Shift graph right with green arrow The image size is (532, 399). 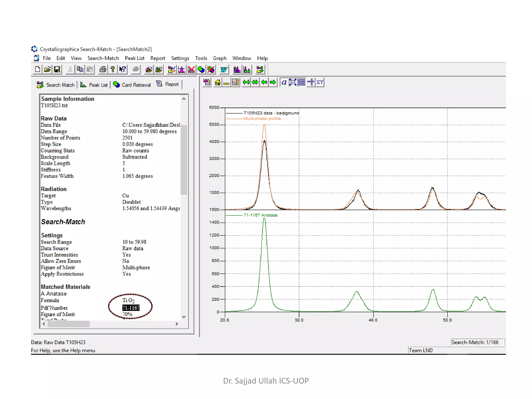[x=273, y=82]
